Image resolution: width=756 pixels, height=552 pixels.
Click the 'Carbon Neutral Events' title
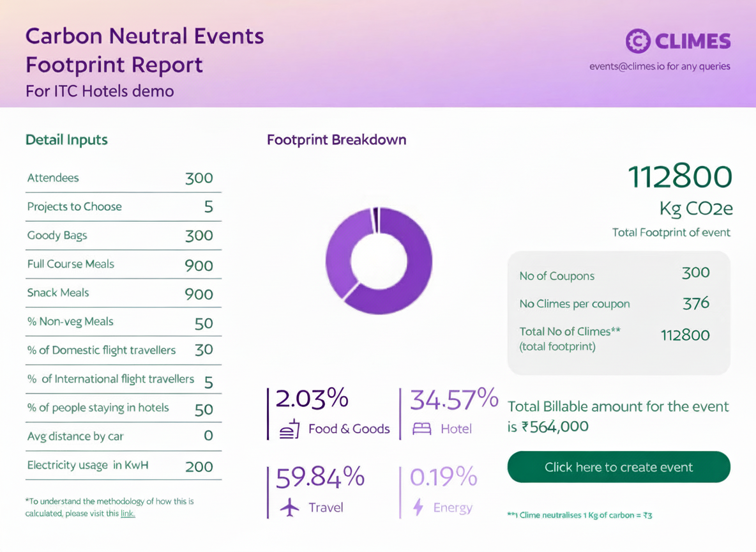[x=145, y=36]
